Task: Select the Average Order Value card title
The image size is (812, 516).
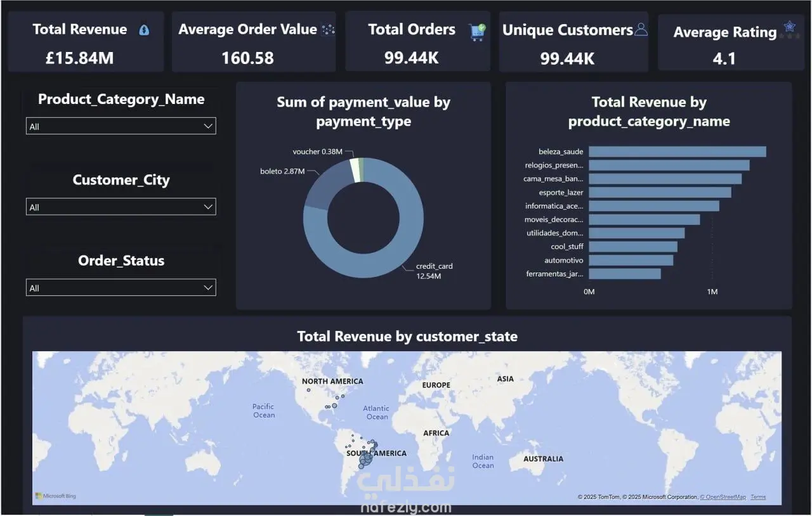Action: 247,29
